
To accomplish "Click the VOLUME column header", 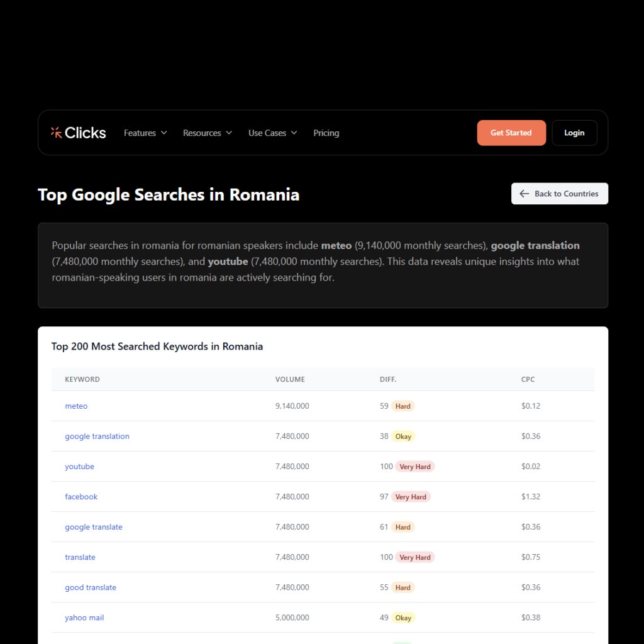I will 290,379.
